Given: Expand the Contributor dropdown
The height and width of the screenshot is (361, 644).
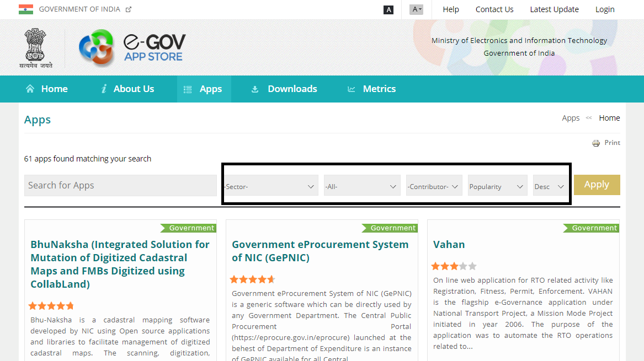Looking at the screenshot, I should [x=434, y=186].
